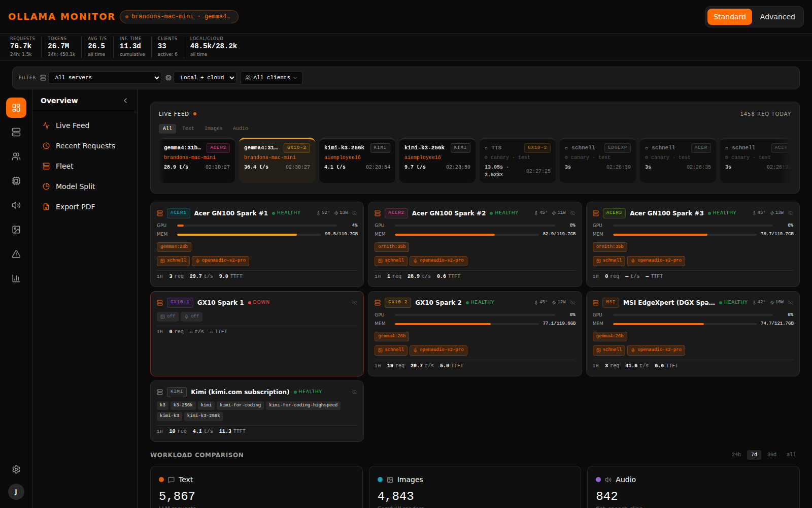Image resolution: width=812 pixels, height=508 pixels.
Task: Click the server icon beside All servers filter
Action: coord(43,78)
